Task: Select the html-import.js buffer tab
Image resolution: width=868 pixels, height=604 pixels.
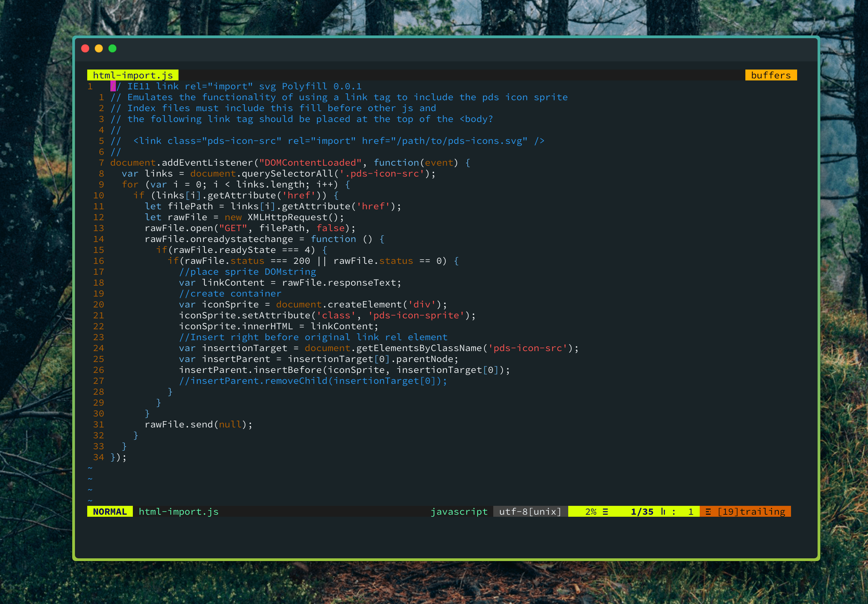Action: click(133, 75)
